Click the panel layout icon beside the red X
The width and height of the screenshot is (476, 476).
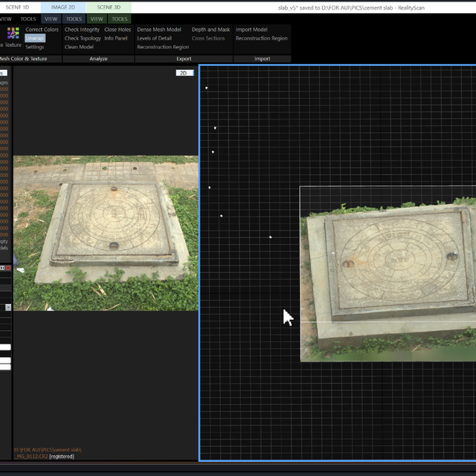2,268
